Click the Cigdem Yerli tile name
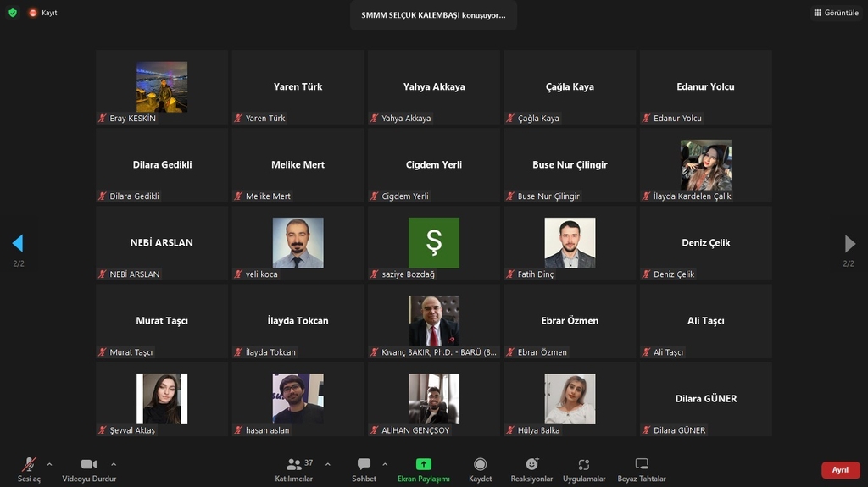The height and width of the screenshot is (487, 868). (433, 165)
